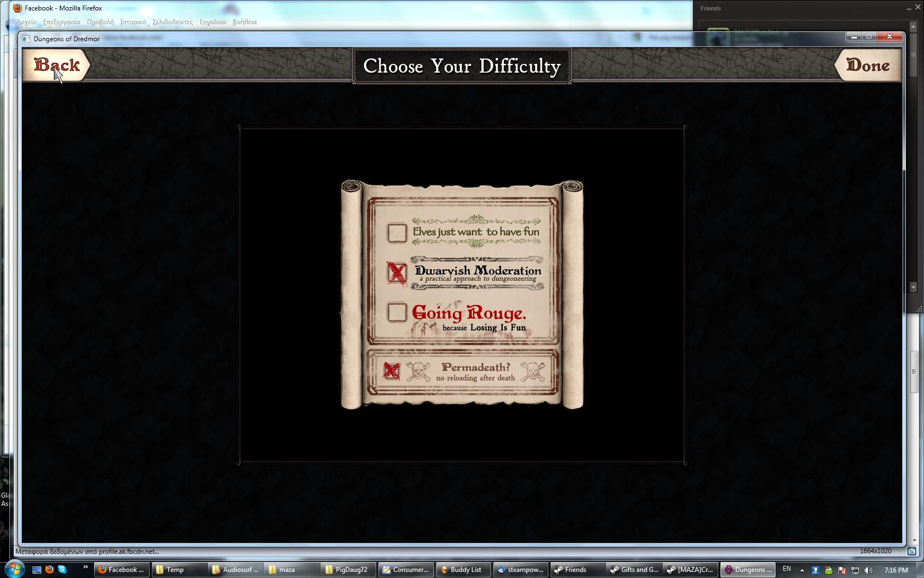
Task: Go back with the Back button
Action: click(x=57, y=65)
